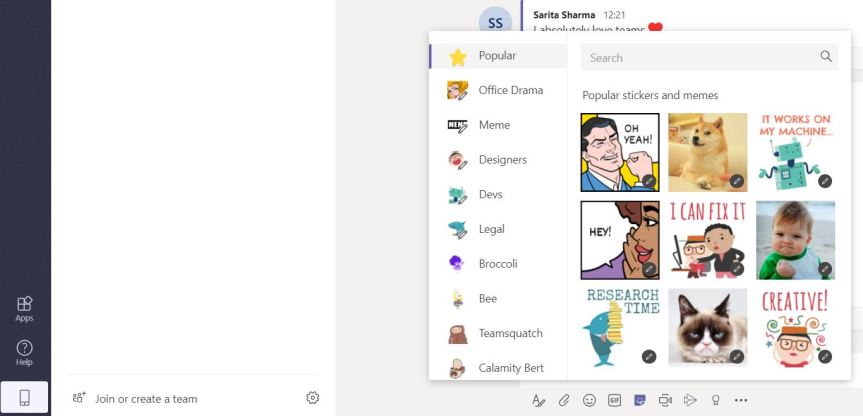Toggle the Sticker picker icon
The height and width of the screenshot is (416, 863).
tap(639, 400)
